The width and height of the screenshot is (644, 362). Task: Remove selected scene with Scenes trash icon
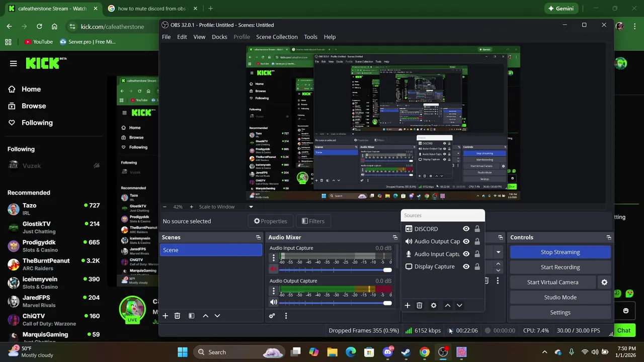tap(177, 316)
